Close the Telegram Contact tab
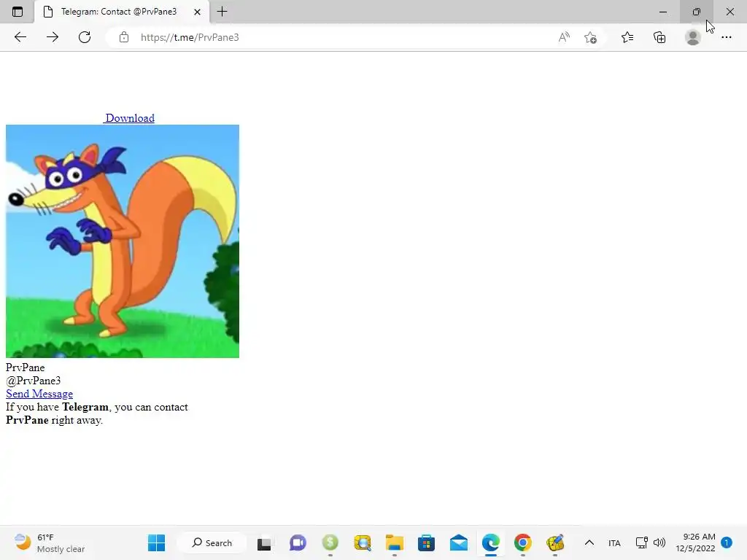Viewport: 747px width, 560px height. tap(197, 12)
